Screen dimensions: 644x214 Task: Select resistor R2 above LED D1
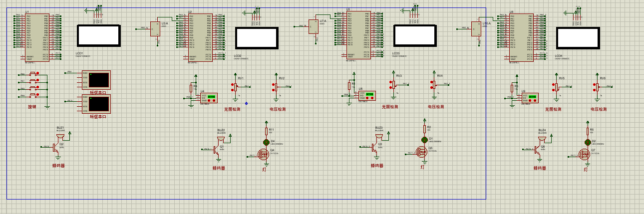[x=425, y=129]
